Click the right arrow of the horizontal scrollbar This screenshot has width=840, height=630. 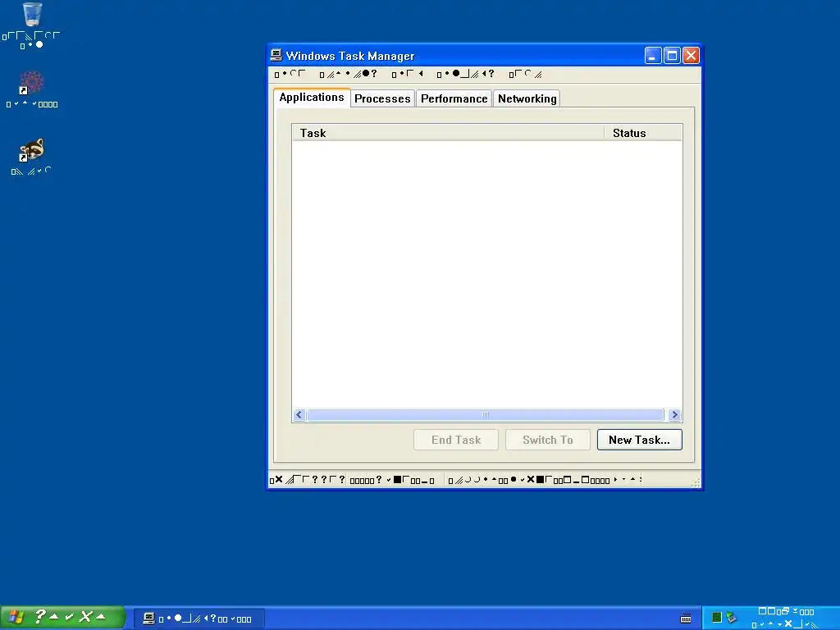pyautogui.click(x=675, y=414)
